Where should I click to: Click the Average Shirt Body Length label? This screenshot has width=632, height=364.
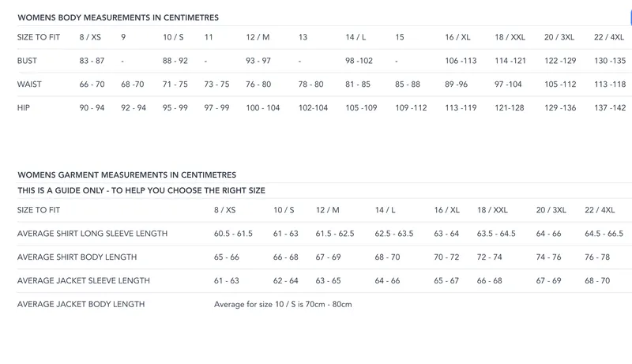77,257
